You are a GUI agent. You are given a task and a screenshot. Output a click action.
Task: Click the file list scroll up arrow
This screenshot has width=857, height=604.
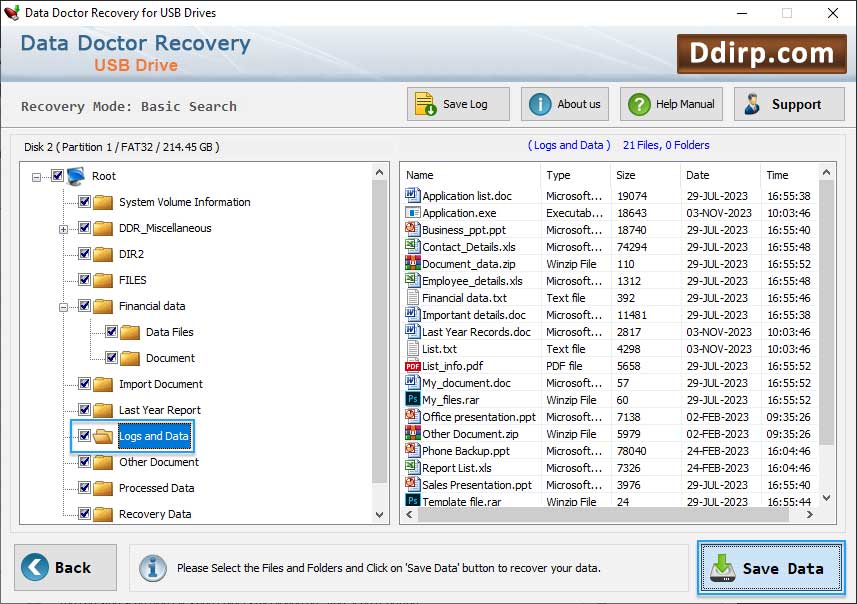[826, 173]
